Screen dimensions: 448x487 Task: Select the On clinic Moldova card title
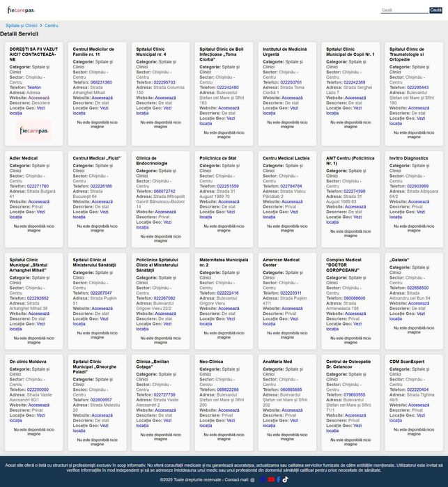click(x=28, y=362)
